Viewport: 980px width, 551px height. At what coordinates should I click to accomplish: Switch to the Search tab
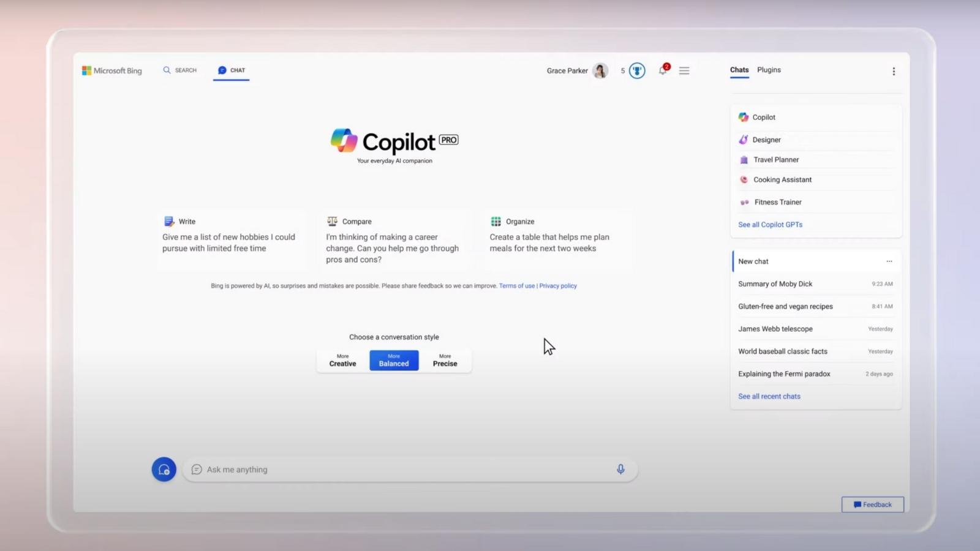(179, 70)
